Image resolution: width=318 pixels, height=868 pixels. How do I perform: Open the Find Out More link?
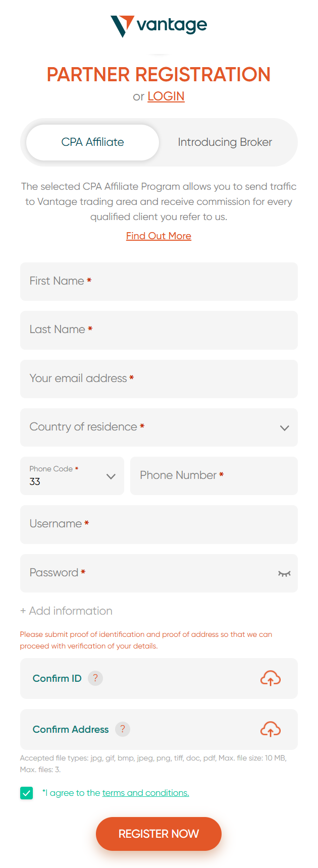[158, 236]
